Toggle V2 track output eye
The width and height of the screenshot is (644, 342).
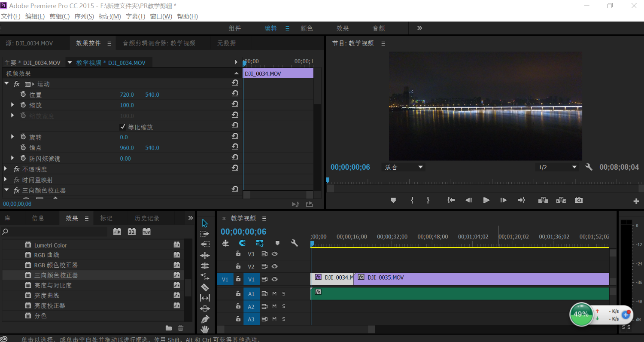(x=275, y=266)
